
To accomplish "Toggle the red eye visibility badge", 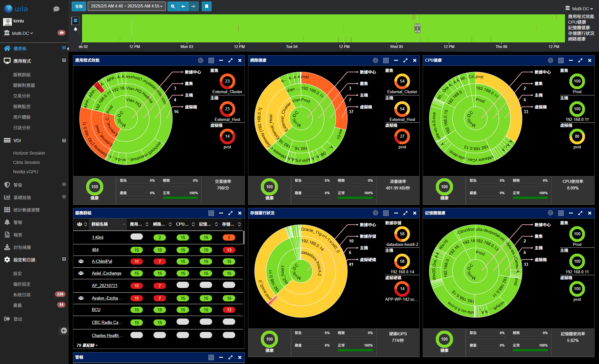I will pos(61,33).
